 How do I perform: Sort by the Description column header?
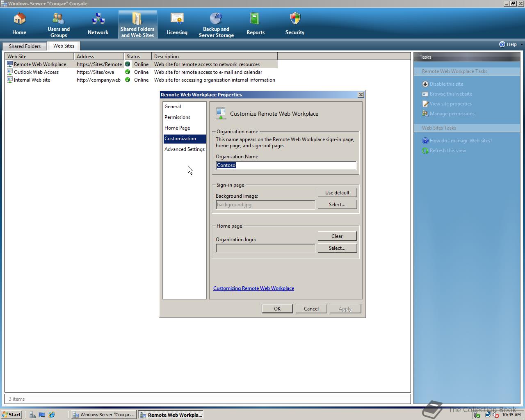coord(214,56)
